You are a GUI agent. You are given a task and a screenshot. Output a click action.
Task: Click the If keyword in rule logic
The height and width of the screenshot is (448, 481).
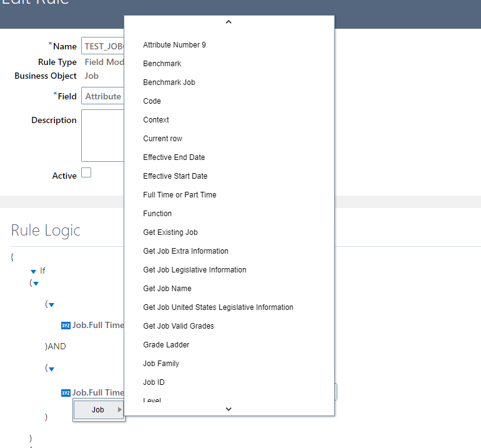[42, 271]
